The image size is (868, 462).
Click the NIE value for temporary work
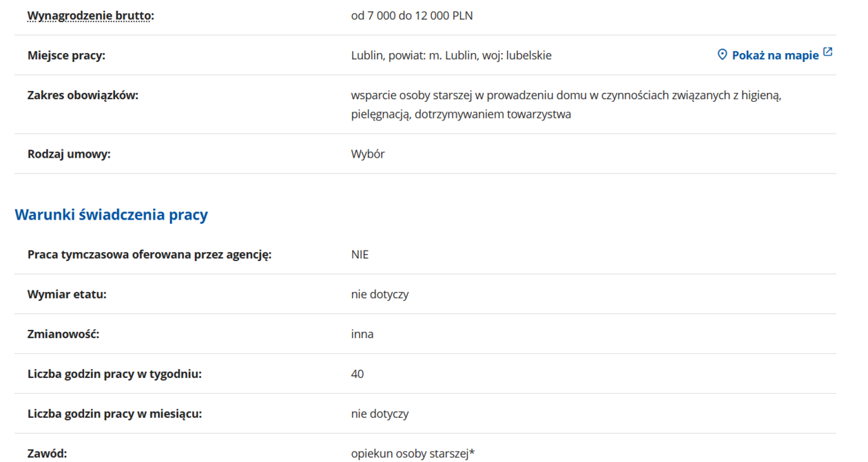coord(360,255)
